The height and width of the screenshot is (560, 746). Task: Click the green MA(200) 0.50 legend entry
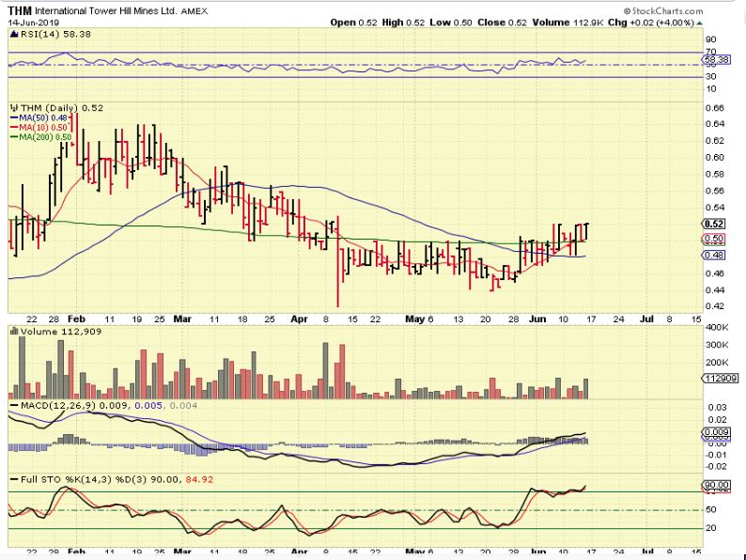[x=41, y=137]
